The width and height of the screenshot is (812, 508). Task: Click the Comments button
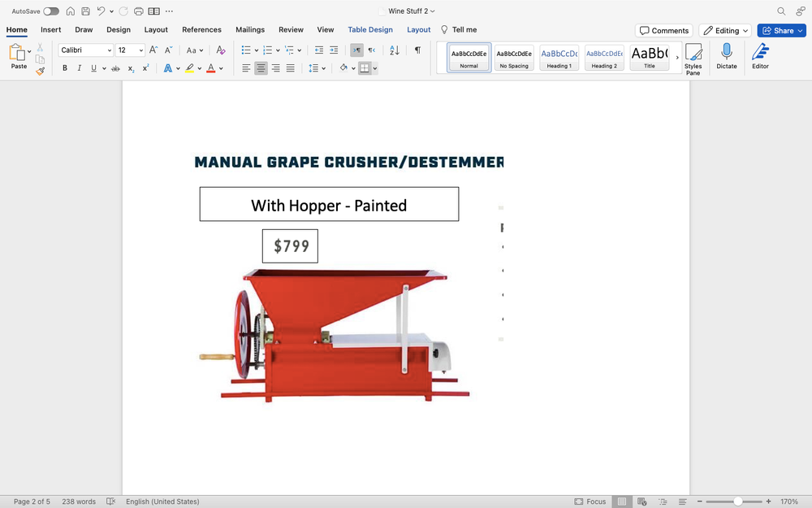[x=663, y=31]
